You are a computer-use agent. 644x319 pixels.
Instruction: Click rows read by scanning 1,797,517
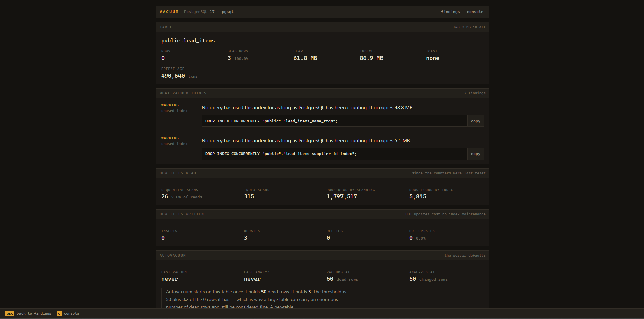click(342, 196)
